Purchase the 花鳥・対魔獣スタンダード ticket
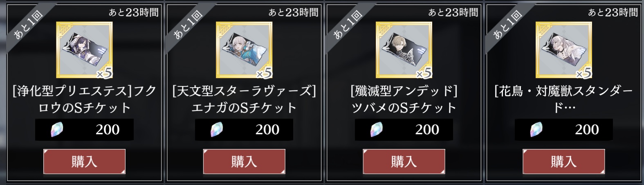This screenshot has width=644, height=185. pyautogui.click(x=564, y=161)
